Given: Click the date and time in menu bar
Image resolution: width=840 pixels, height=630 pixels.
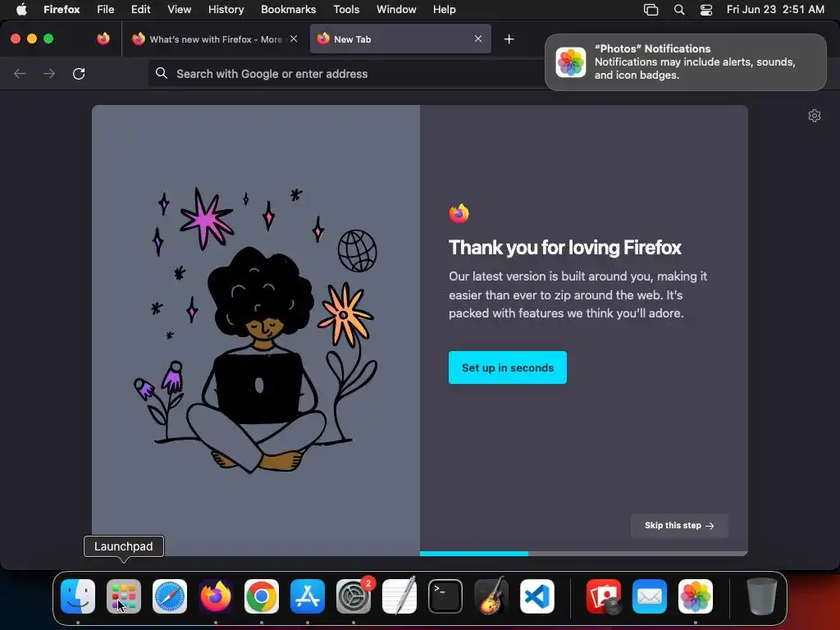Looking at the screenshot, I should 775,9.
